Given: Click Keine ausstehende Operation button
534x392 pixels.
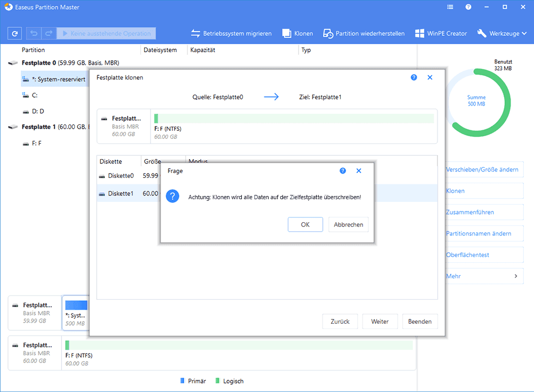Looking at the screenshot, I should click(106, 33).
